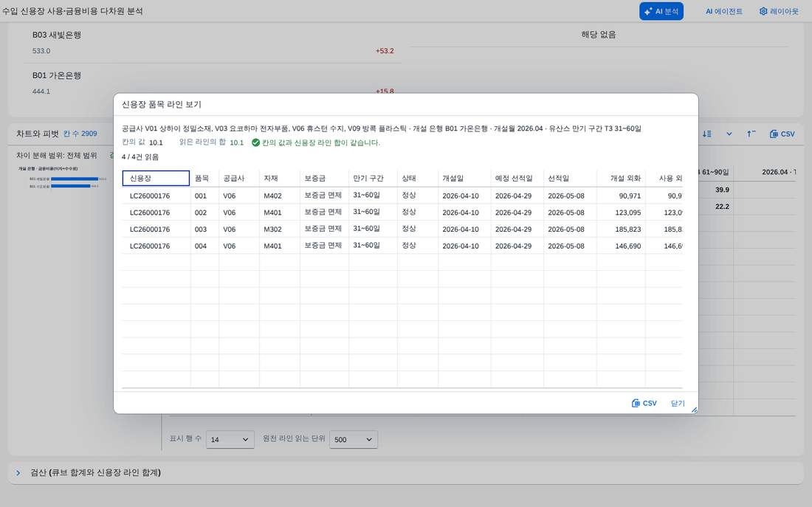This screenshot has height=507, width=812.
Task: Click the 533.0 value under B03 새빛은행
Action: click(41, 51)
